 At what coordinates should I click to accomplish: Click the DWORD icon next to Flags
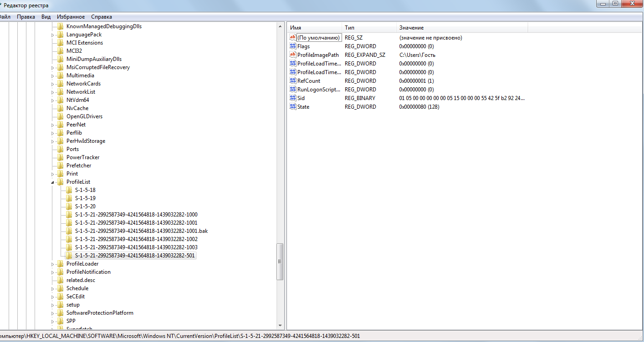pos(293,46)
